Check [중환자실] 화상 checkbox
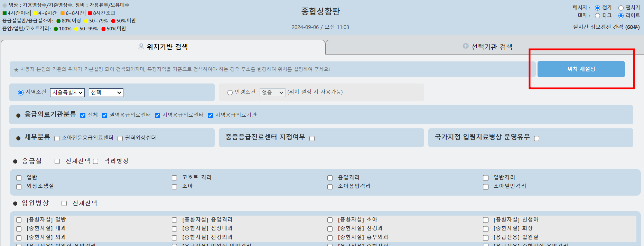 [486, 229]
